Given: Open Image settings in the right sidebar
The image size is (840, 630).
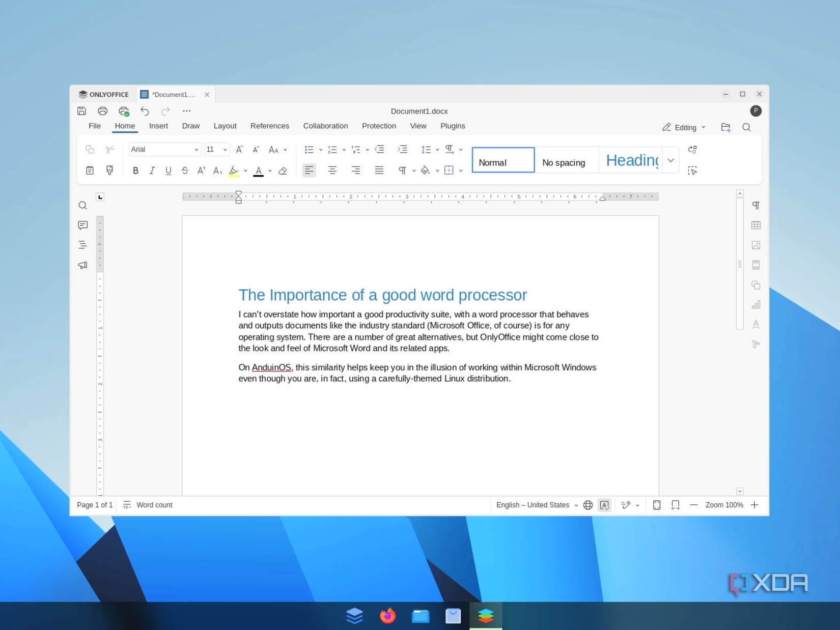Looking at the screenshot, I should 757,245.
